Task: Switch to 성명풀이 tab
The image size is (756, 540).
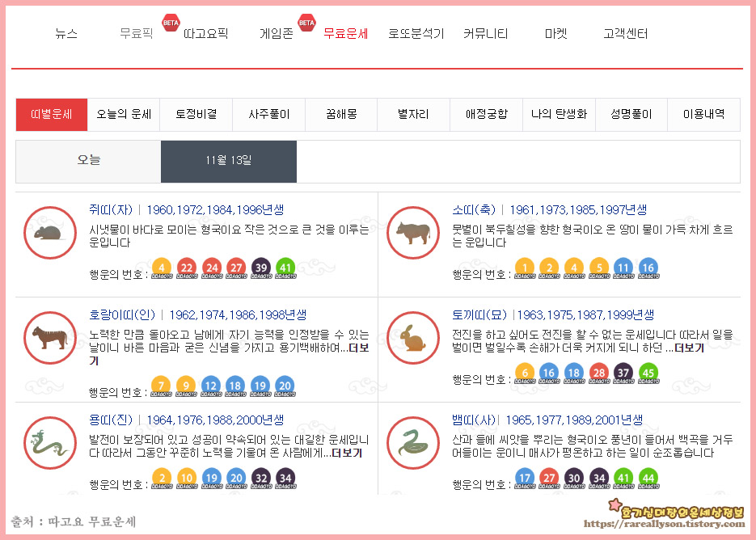Action: click(631, 114)
